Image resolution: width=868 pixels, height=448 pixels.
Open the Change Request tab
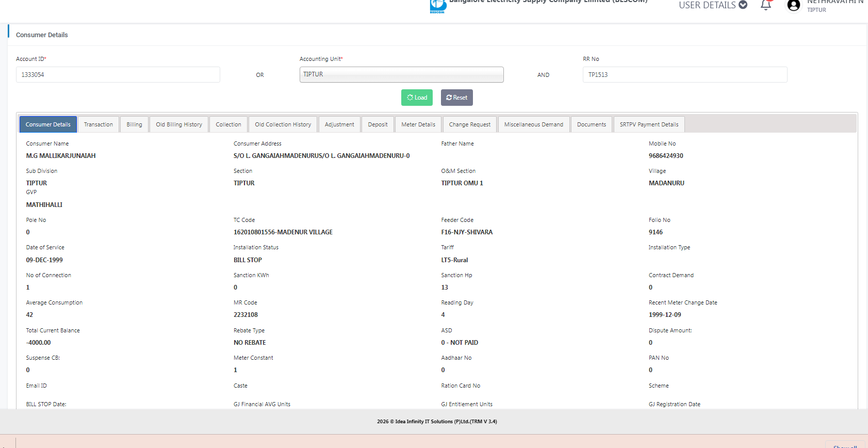click(x=470, y=124)
